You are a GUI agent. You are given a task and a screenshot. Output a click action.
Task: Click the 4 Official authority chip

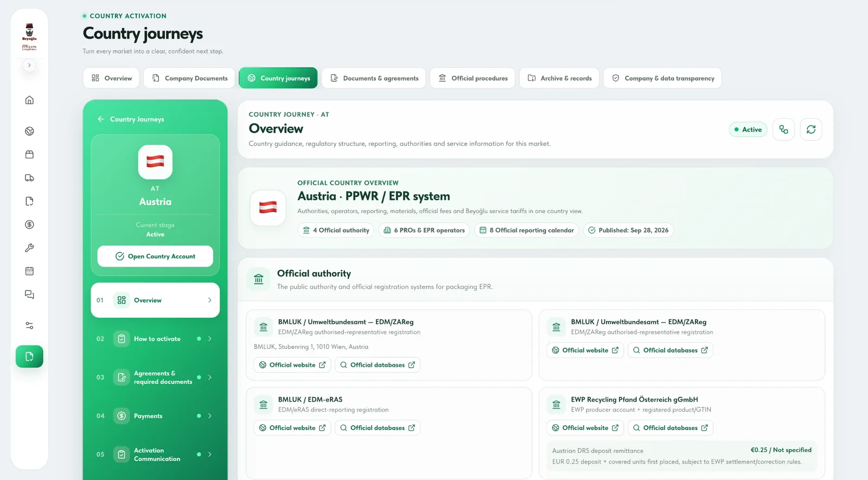click(x=336, y=231)
